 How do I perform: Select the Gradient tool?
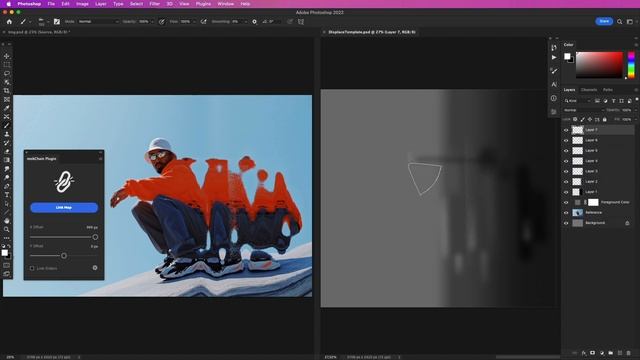[x=7, y=160]
